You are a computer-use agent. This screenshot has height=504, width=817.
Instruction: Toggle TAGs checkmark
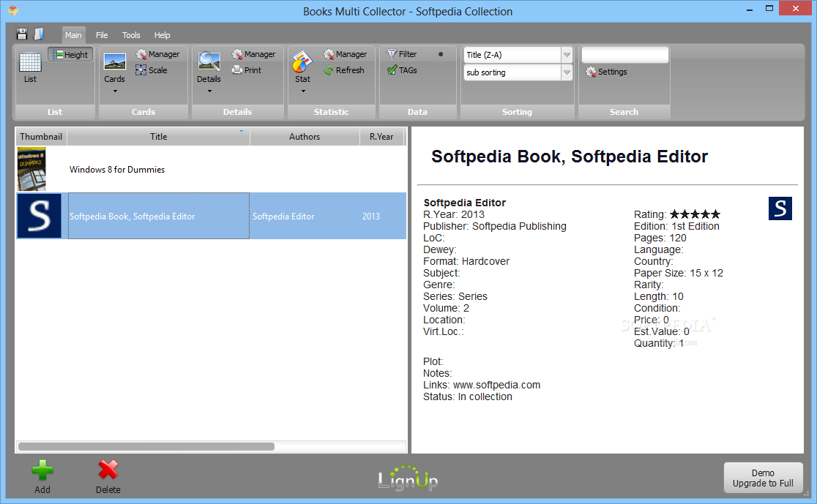point(402,70)
